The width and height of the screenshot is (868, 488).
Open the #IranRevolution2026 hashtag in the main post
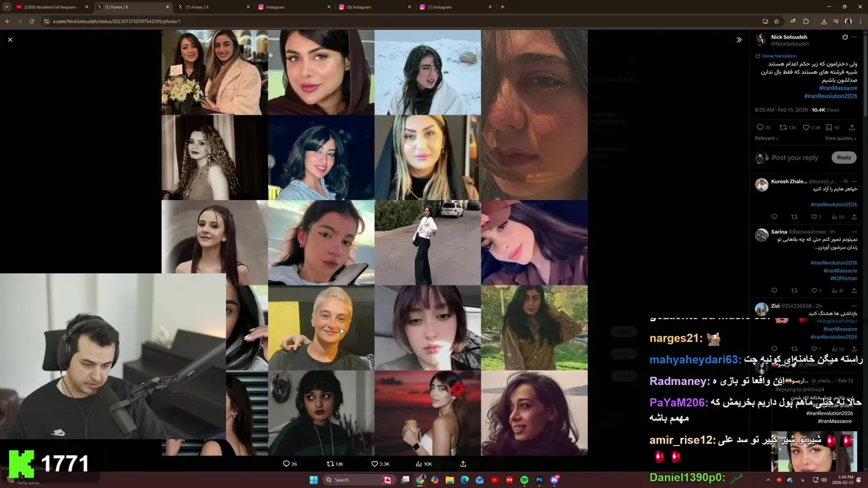click(831, 96)
